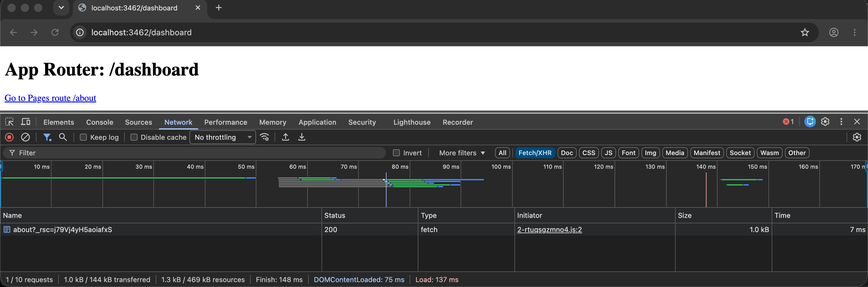Image resolution: width=868 pixels, height=287 pixels.
Task: Follow the Go to Pages route /about link
Action: click(x=50, y=98)
